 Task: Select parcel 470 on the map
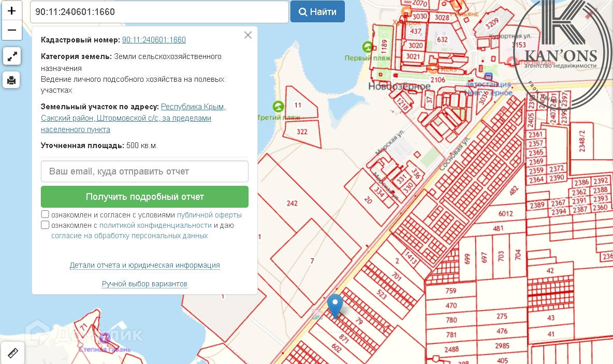pos(451,305)
